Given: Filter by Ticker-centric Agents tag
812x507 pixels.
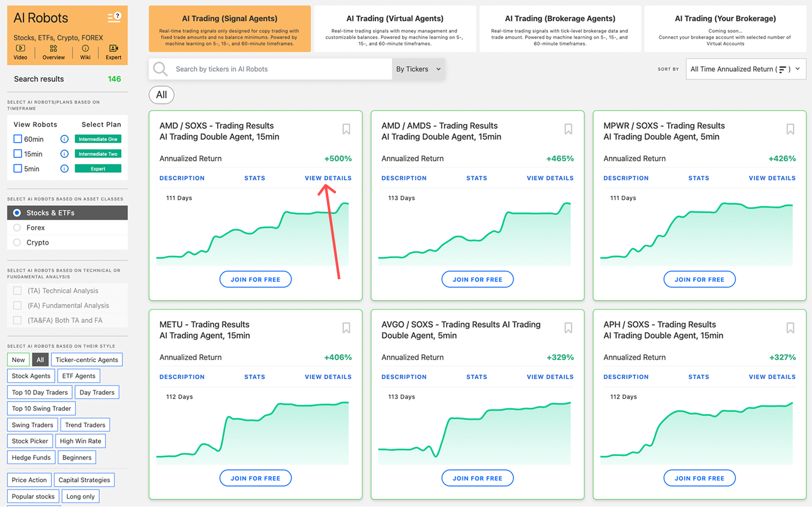Looking at the screenshot, I should tap(87, 360).
